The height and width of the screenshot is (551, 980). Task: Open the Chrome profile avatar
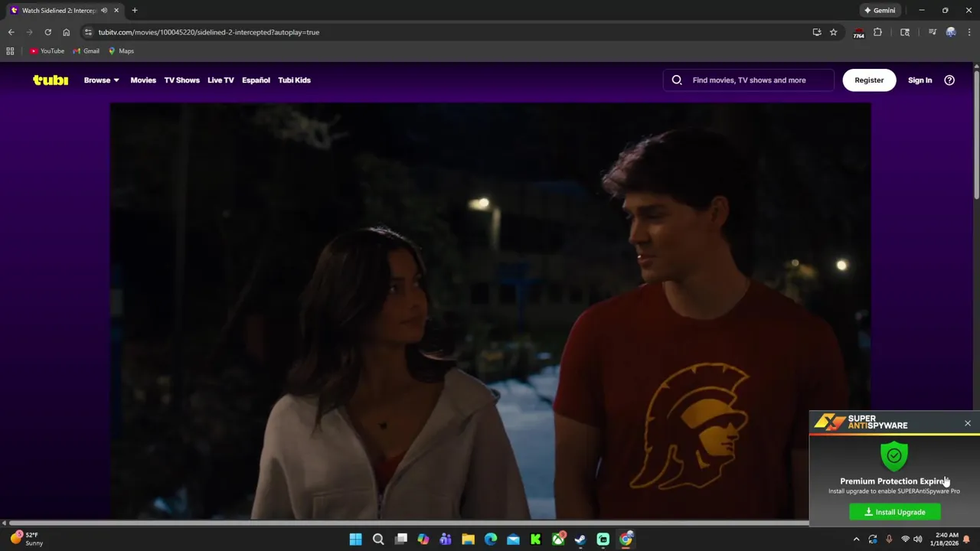951,32
